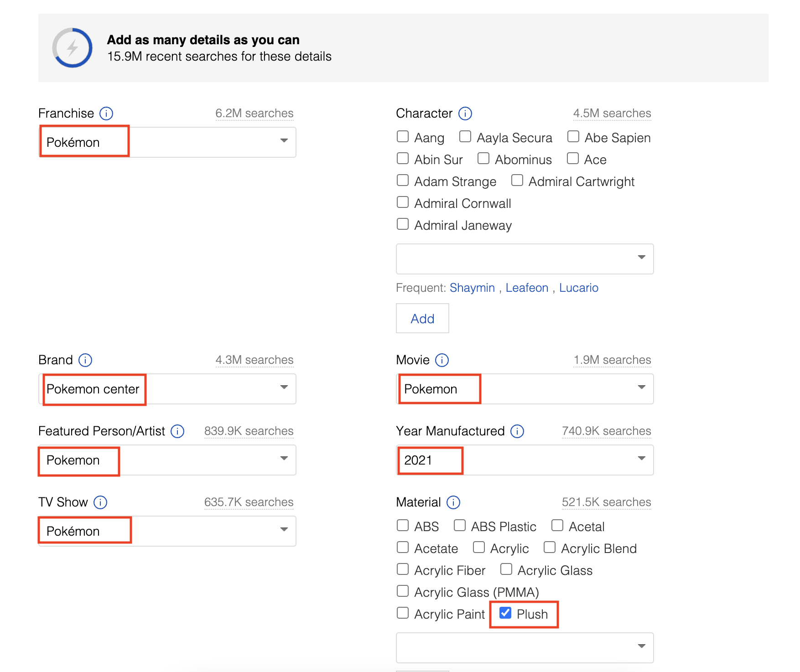800x672 pixels.
Task: Click the Brand 4.3M searches text
Action: coord(255,360)
